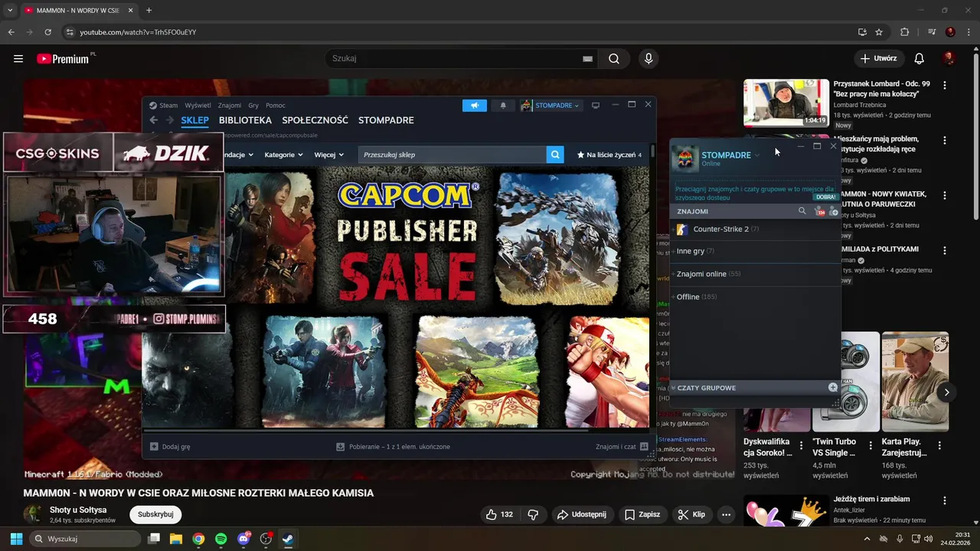
Task: Click add friend icon in ZNAJOMI header
Action: 833,211
